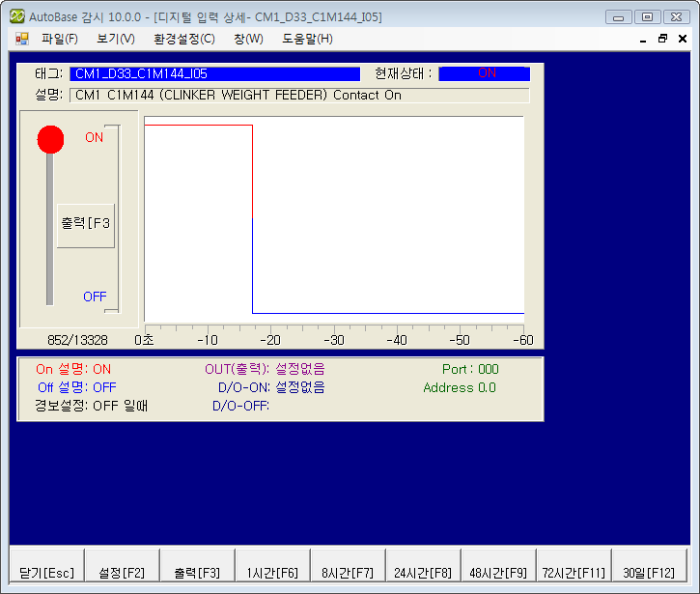This screenshot has height=594, width=700.
Task: Show the 30일[F12] trend range
Action: [649, 566]
